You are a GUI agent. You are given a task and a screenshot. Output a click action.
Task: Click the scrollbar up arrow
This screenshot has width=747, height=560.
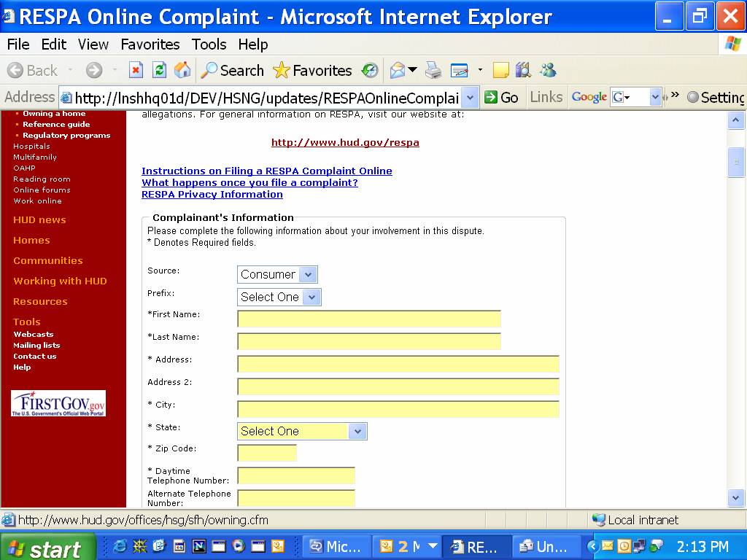(x=736, y=120)
